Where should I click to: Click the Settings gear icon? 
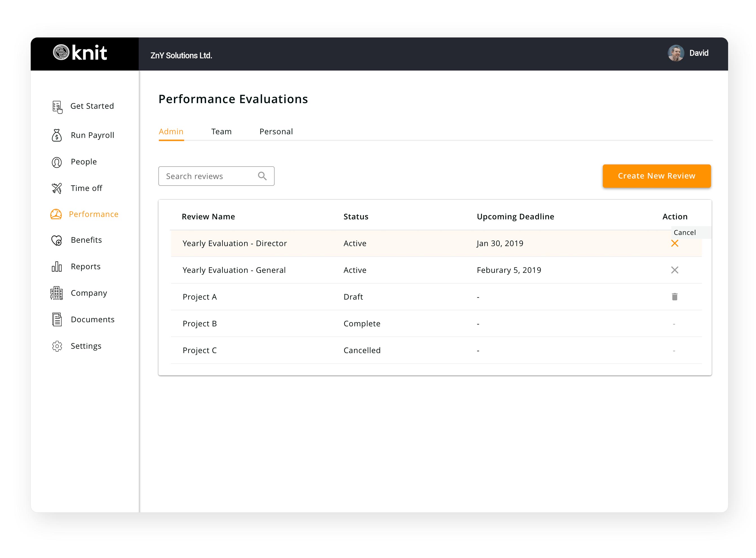click(x=57, y=346)
